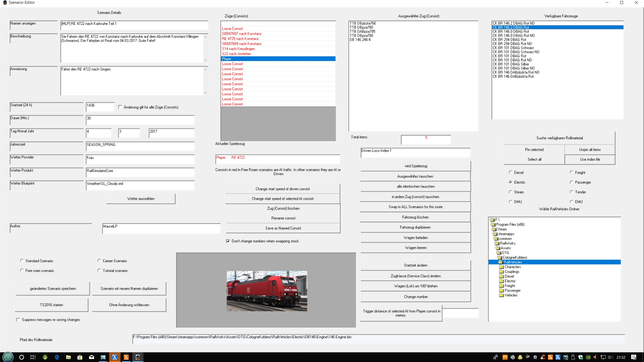Click the Wetter auswählen button

(x=141, y=199)
